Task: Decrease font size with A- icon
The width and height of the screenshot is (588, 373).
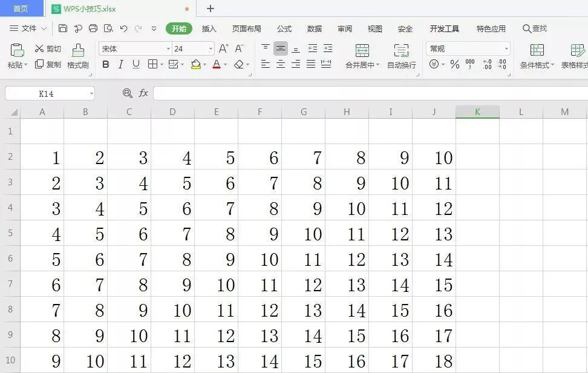Action: pos(239,48)
